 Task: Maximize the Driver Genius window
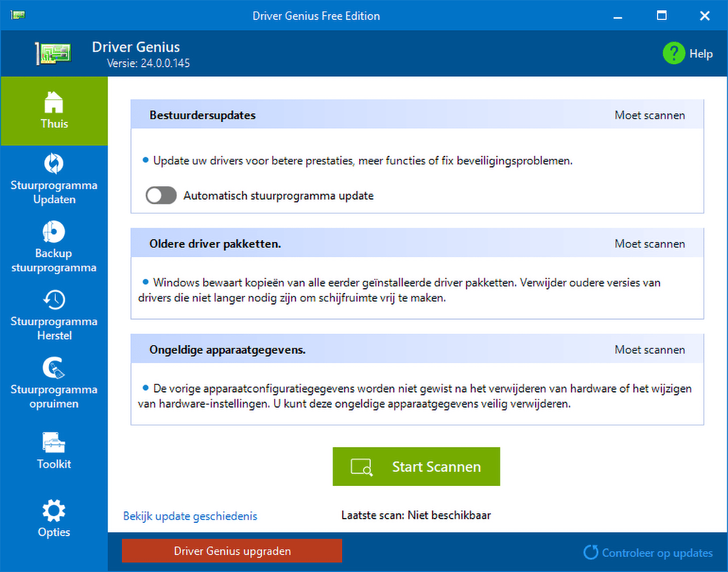(661, 16)
